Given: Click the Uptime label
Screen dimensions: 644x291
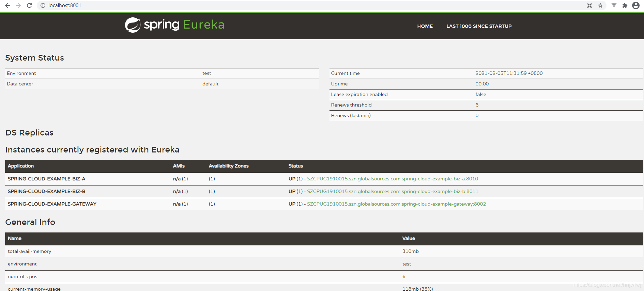Looking at the screenshot, I should coord(339,84).
